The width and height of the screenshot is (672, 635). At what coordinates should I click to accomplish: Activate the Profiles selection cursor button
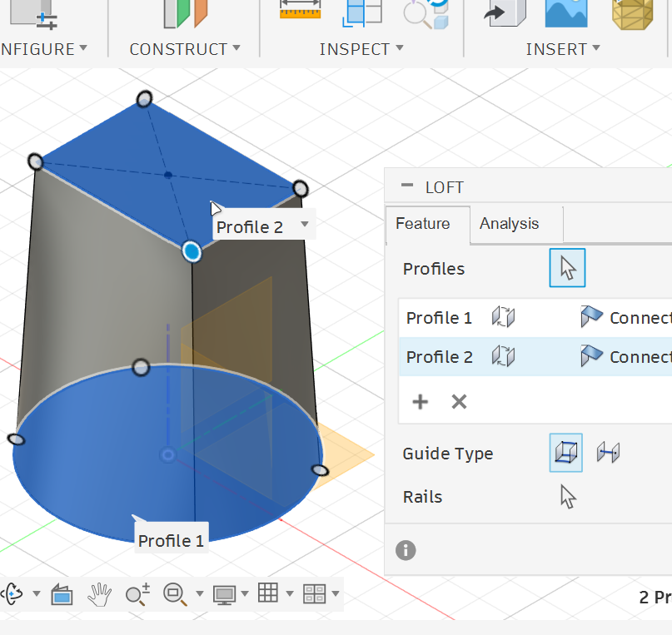[x=567, y=268]
